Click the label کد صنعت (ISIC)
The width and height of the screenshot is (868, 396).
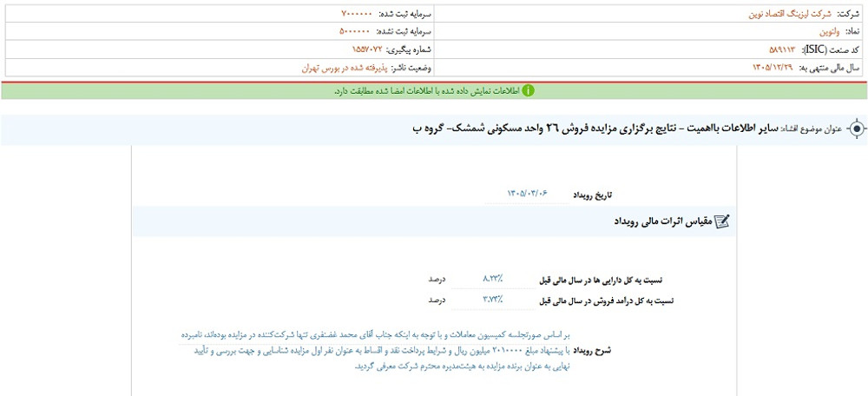831,49
